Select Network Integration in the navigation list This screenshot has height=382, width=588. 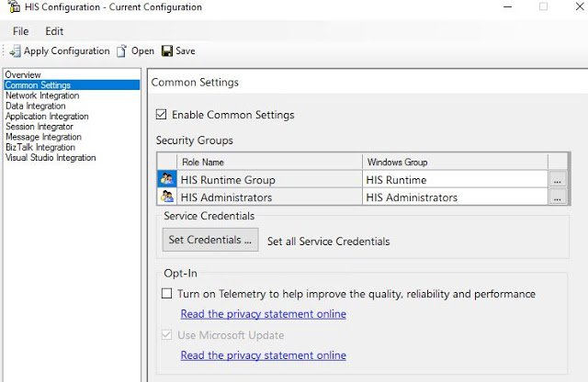point(42,95)
